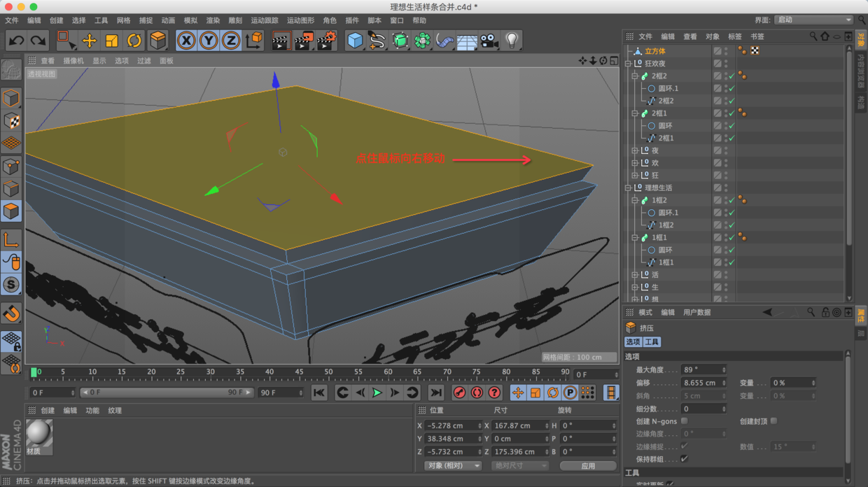
Task: Switch to the 选项 tab in attributes
Action: [633, 342]
